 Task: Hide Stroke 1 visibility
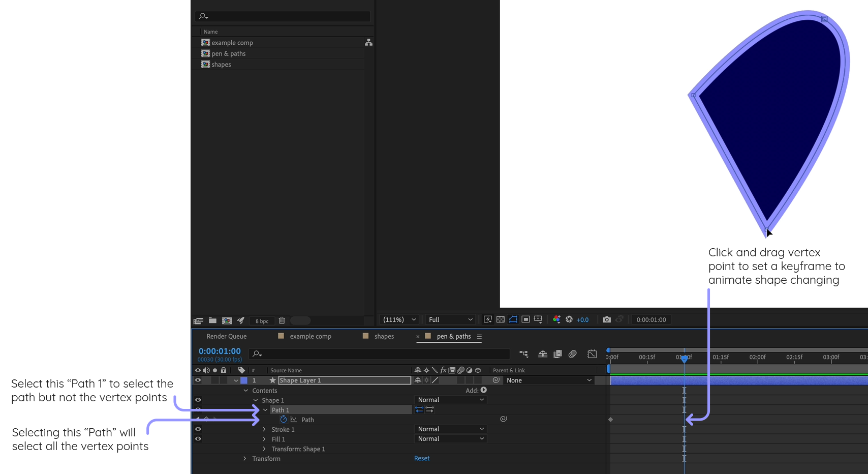click(x=198, y=429)
